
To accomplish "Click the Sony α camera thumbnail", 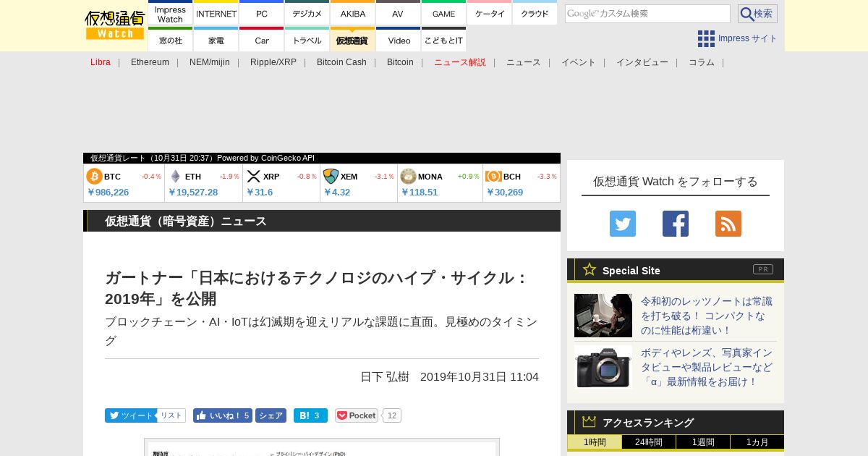I will [x=603, y=367].
